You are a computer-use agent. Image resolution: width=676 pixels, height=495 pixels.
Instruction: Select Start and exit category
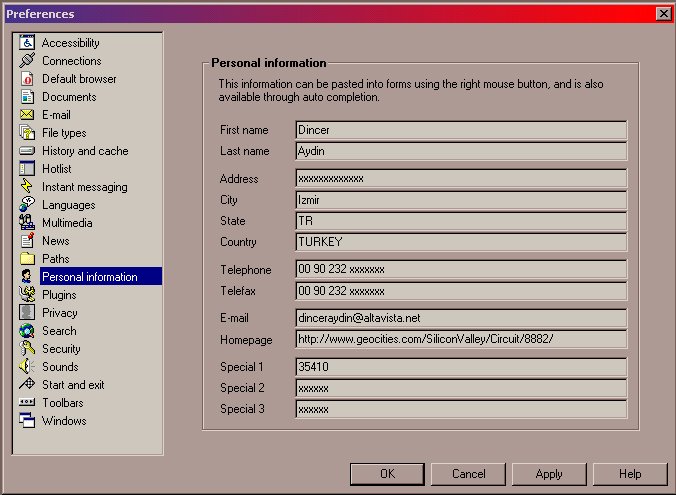point(73,385)
